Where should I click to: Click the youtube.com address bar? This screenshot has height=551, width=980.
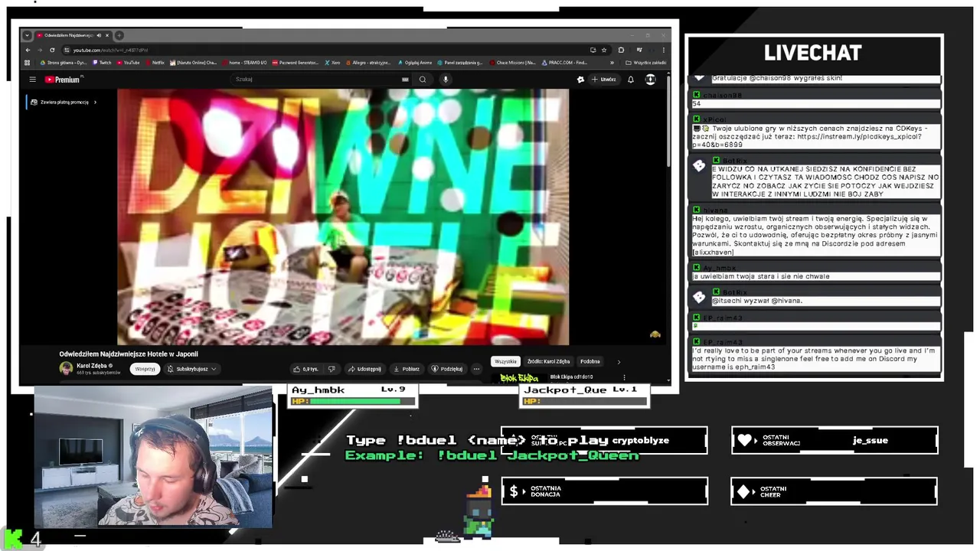point(329,51)
